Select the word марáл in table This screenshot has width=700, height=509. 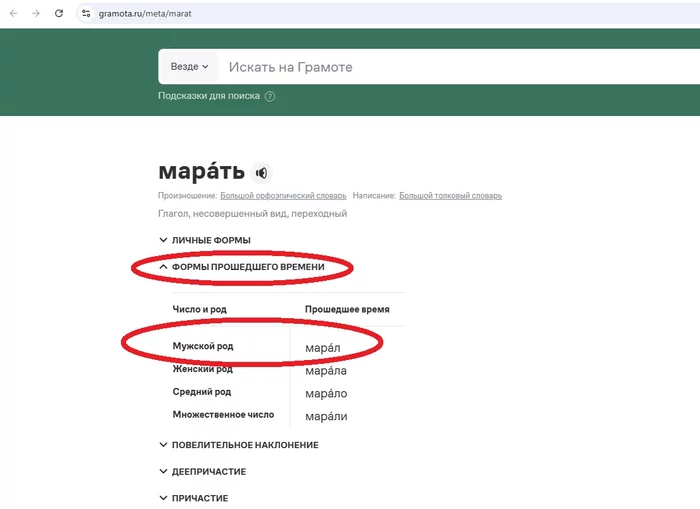(x=323, y=347)
